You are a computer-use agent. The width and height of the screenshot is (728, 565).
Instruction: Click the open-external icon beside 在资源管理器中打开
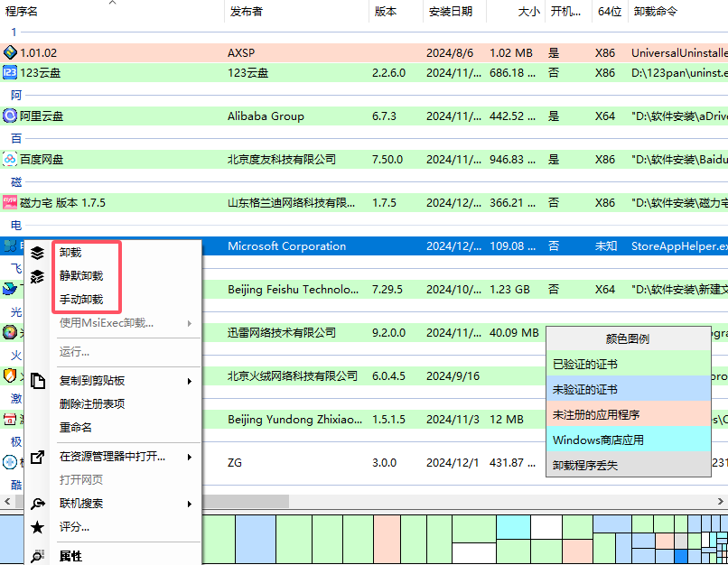[x=37, y=457]
